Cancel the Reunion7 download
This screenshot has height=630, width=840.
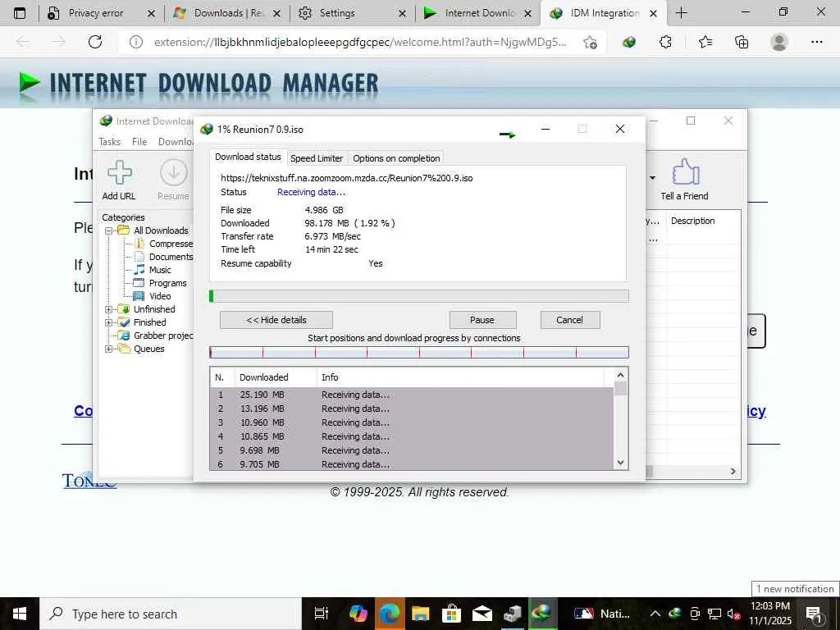point(569,320)
